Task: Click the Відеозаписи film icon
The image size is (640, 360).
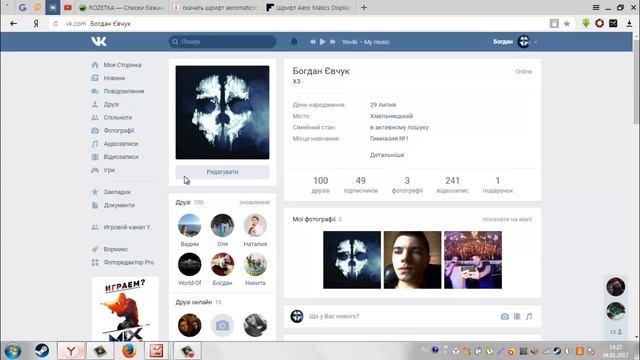Action: (x=95, y=157)
